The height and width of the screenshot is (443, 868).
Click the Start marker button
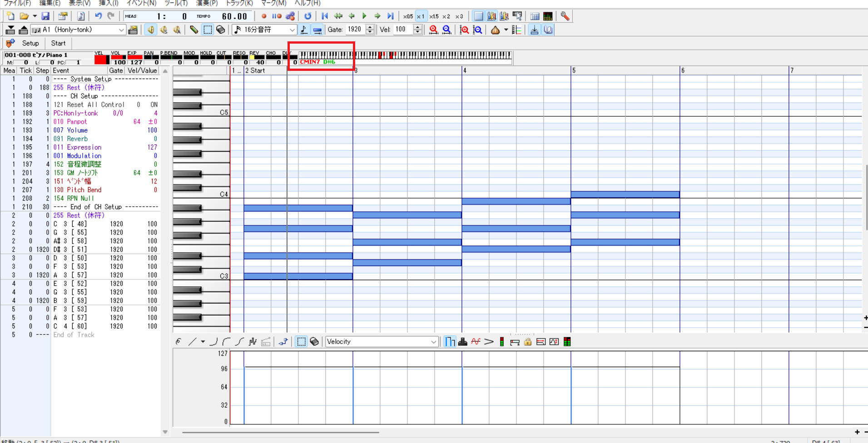pos(58,43)
